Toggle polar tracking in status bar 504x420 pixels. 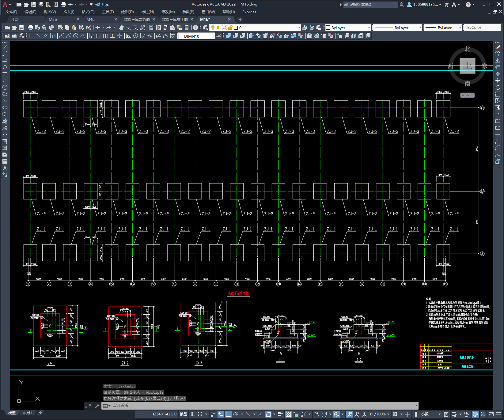click(236, 414)
